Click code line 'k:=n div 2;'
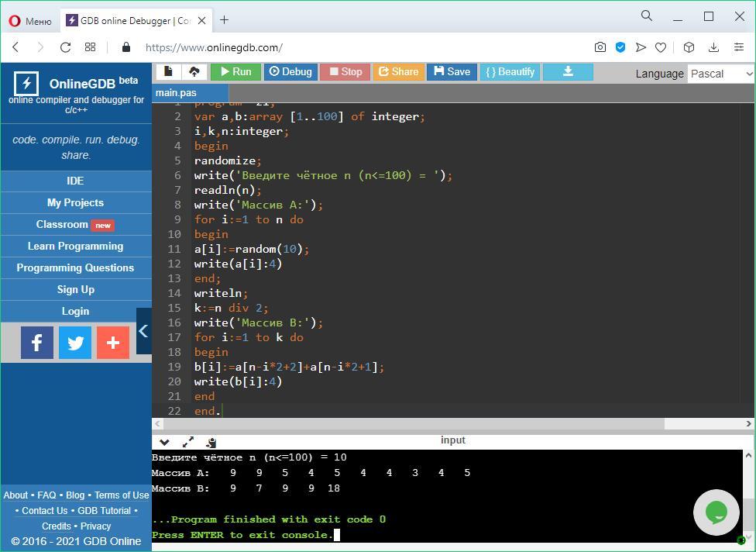This screenshot has width=756, height=552. click(232, 308)
